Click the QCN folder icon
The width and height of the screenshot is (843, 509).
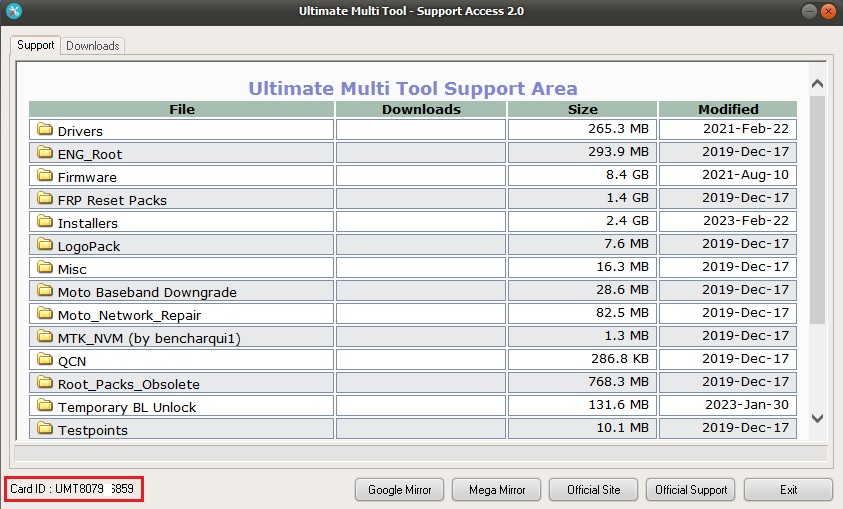(44, 360)
